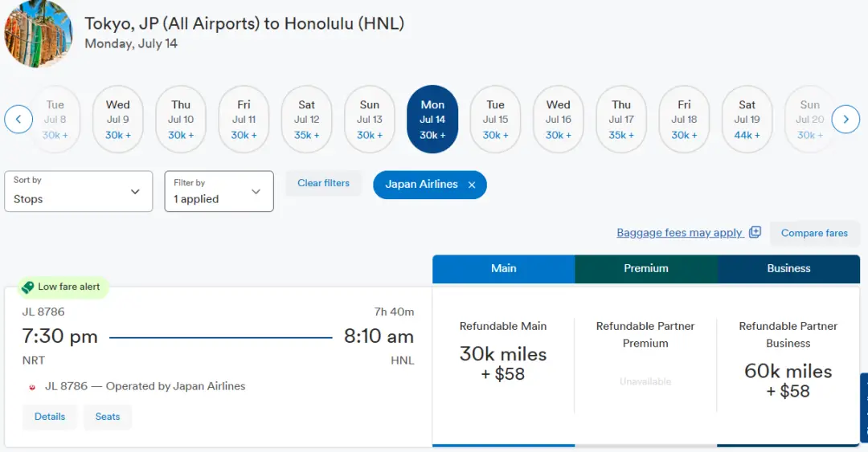The image size is (868, 452).
Task: Go to next dates with right arrow
Action: pyautogui.click(x=845, y=120)
